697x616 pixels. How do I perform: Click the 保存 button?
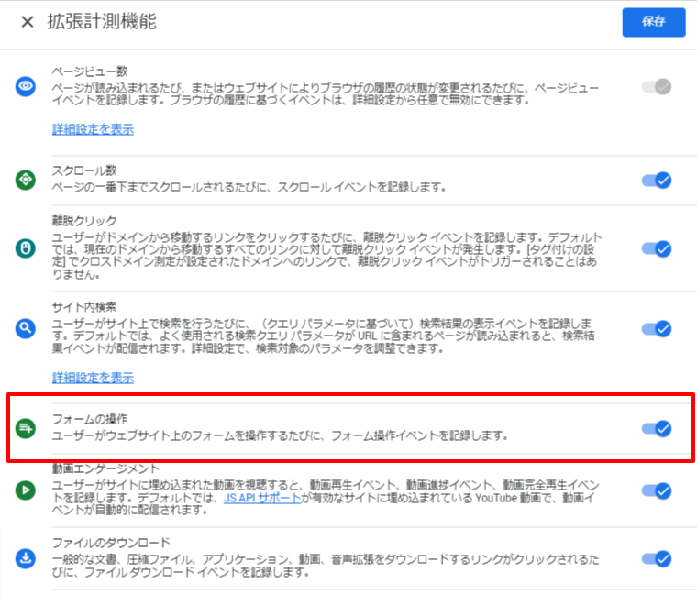point(653,22)
